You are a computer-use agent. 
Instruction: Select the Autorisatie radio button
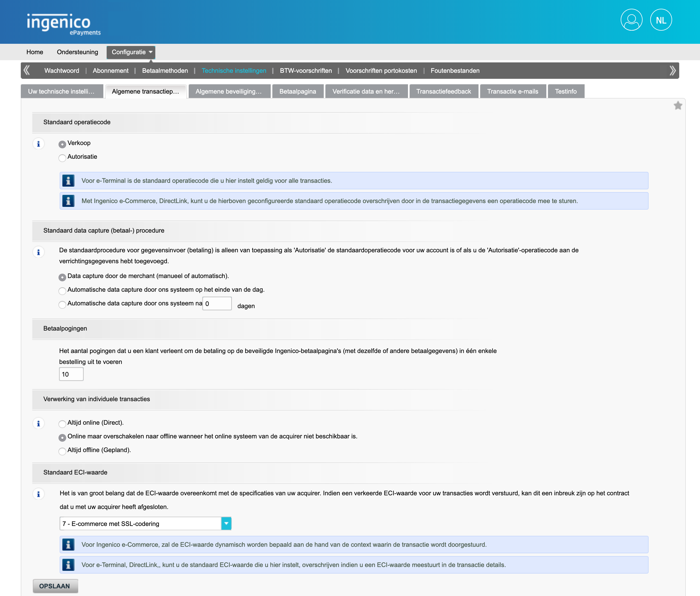(x=62, y=158)
